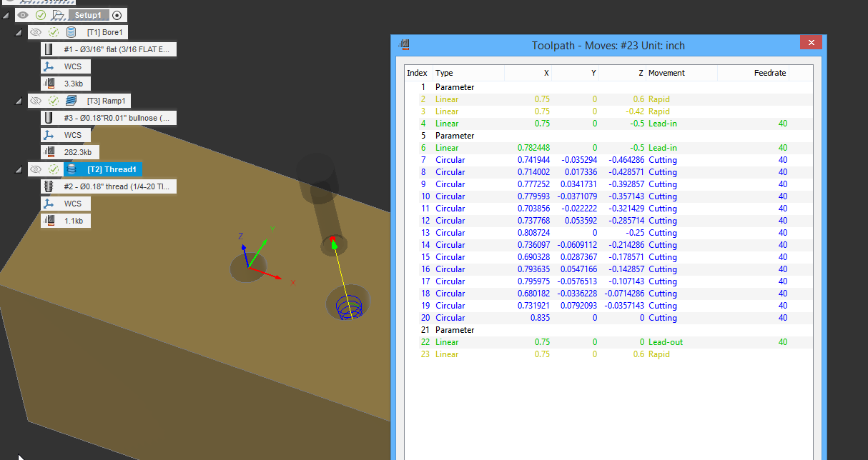Viewport: 868px width, 460px height.
Task: Click the 282.3kb statistics icon under Ramp1
Action: point(50,152)
